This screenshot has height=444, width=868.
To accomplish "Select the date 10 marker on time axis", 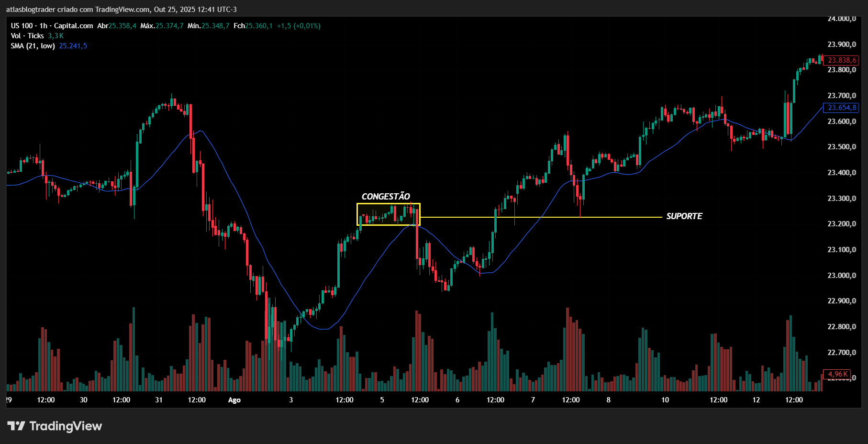I will tap(665, 400).
